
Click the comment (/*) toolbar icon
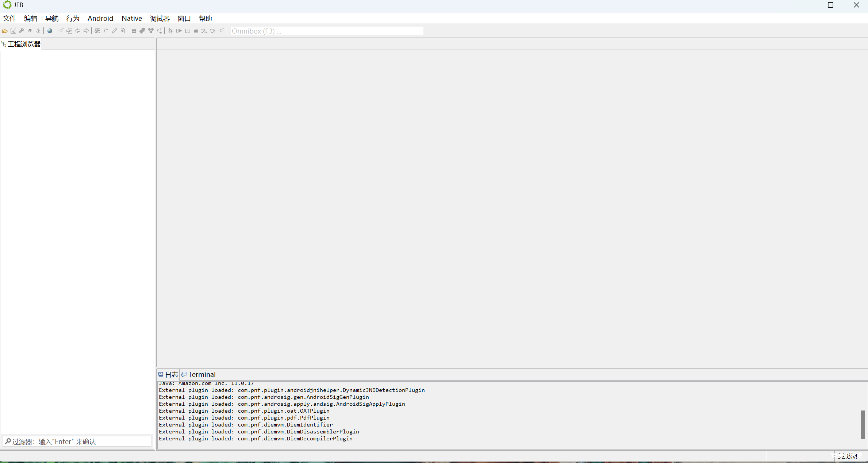(106, 31)
